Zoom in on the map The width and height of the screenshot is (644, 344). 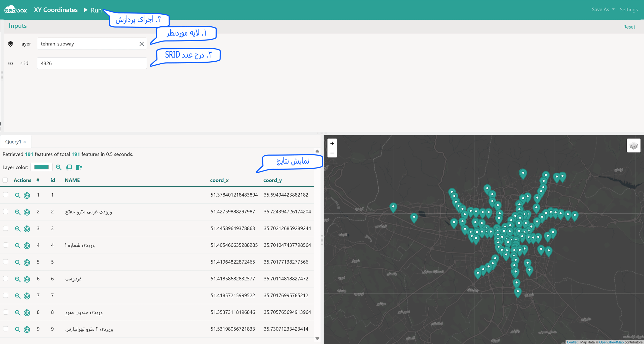(x=332, y=143)
